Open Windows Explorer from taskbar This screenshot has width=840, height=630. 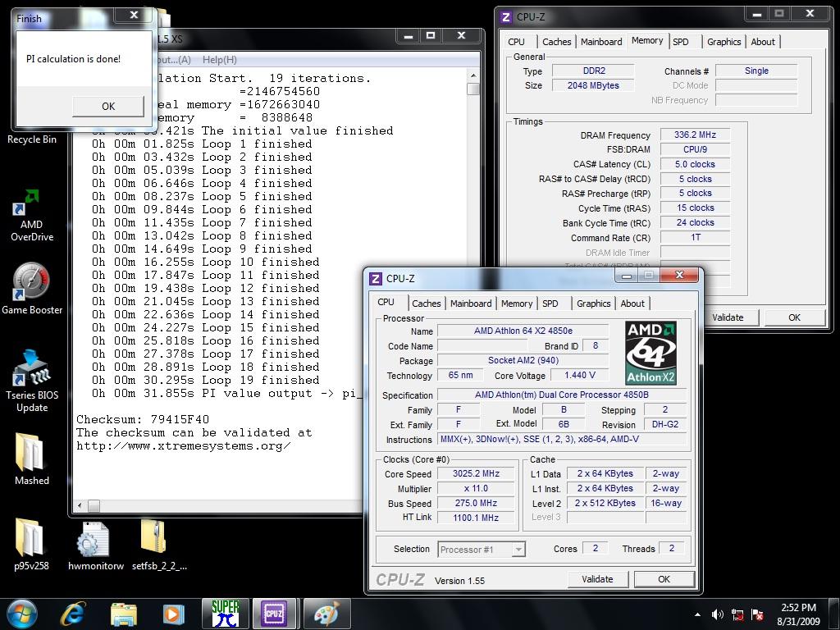pyautogui.click(x=123, y=614)
